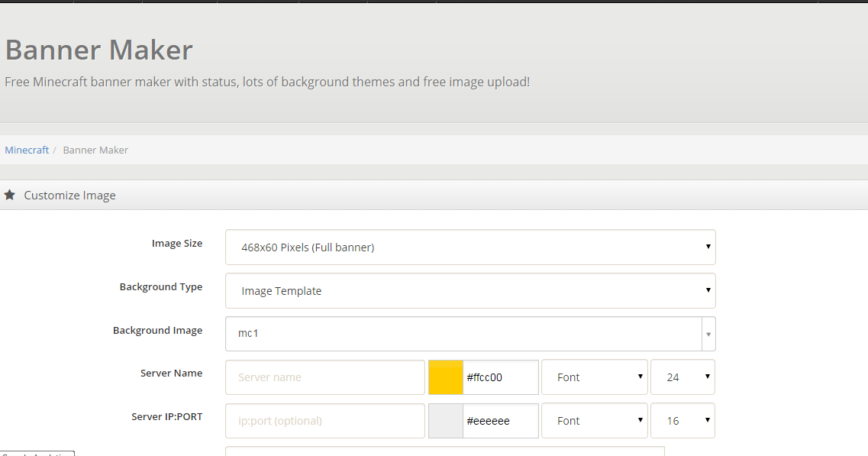The height and width of the screenshot is (456, 868).
Task: Open the Server Name Font dropdown
Action: (594, 377)
